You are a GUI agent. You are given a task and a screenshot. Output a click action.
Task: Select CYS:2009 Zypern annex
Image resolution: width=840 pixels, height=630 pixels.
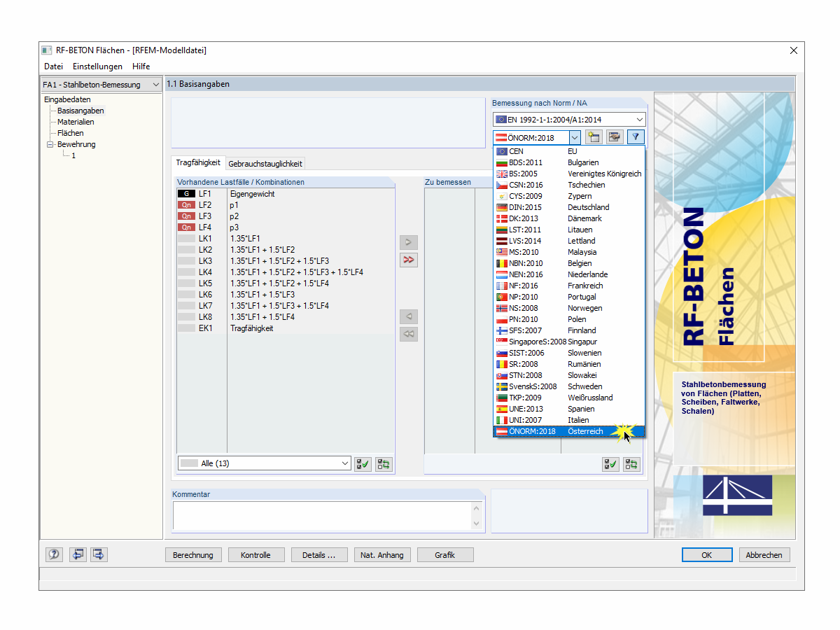[569, 196]
